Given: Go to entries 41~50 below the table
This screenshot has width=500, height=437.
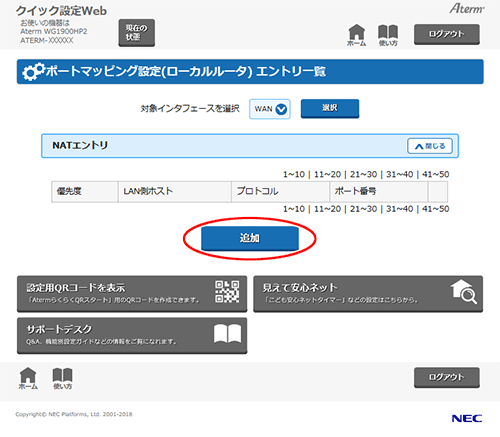Looking at the screenshot, I should tap(435, 209).
